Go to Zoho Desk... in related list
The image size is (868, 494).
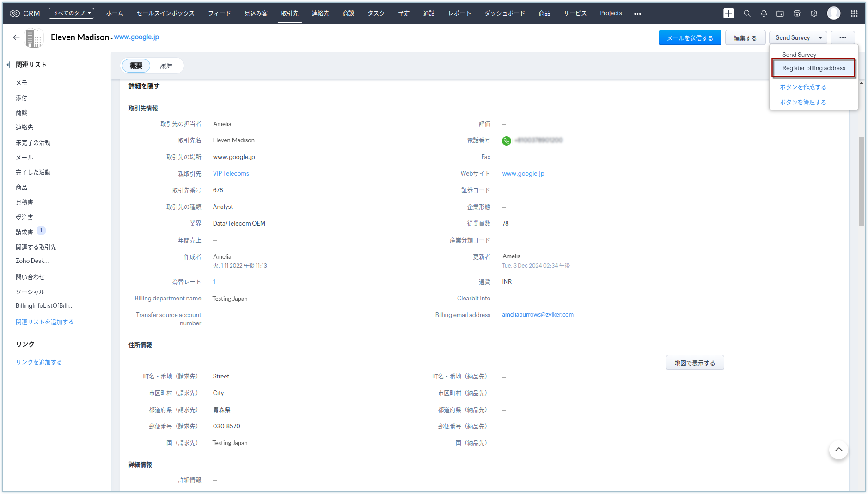[32, 261]
